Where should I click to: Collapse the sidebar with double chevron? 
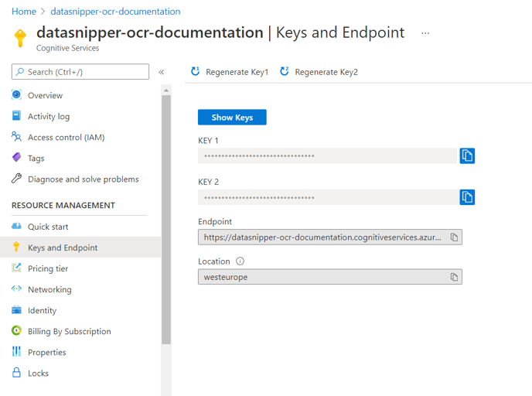coord(162,72)
